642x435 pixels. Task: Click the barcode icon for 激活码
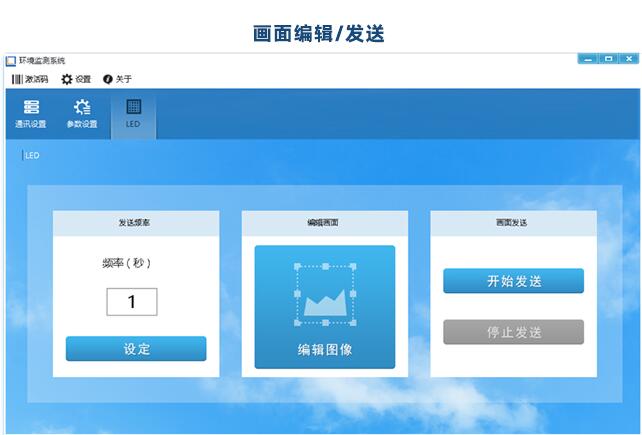(x=16, y=79)
